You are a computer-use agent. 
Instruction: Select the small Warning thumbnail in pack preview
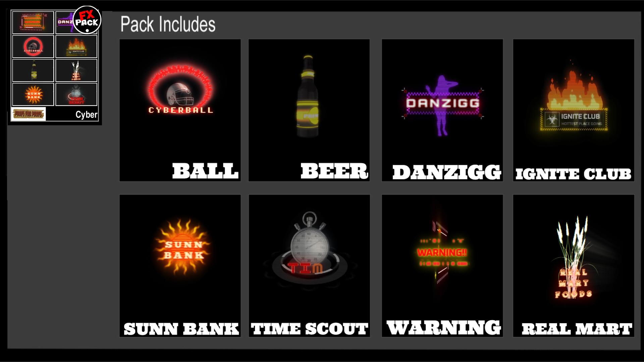tap(33, 22)
